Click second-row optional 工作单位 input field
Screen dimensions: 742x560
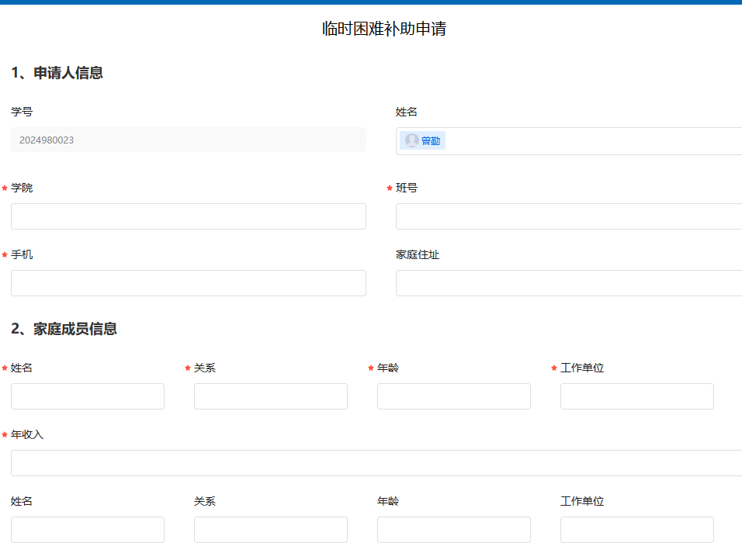pyautogui.click(x=637, y=530)
